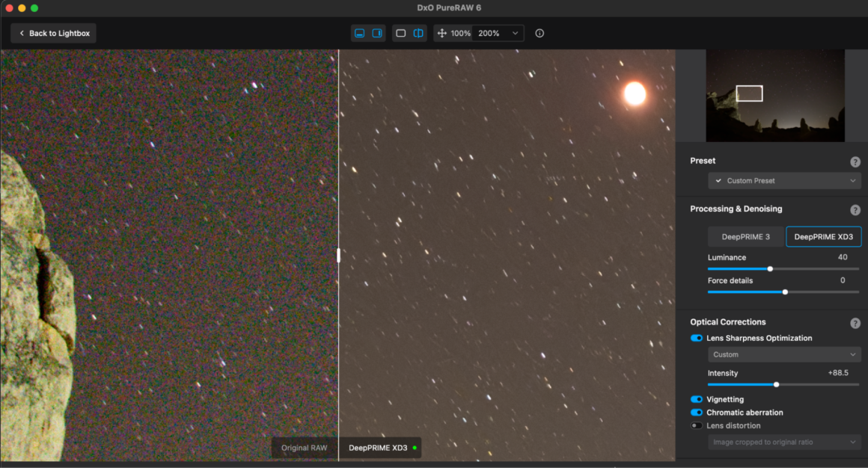Image resolution: width=868 pixels, height=468 pixels.
Task: Turn off the Vignetting switch
Action: [697, 400]
